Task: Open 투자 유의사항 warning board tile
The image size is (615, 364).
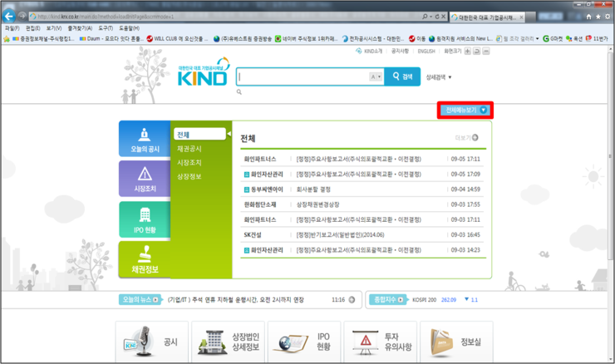Action: point(380,342)
